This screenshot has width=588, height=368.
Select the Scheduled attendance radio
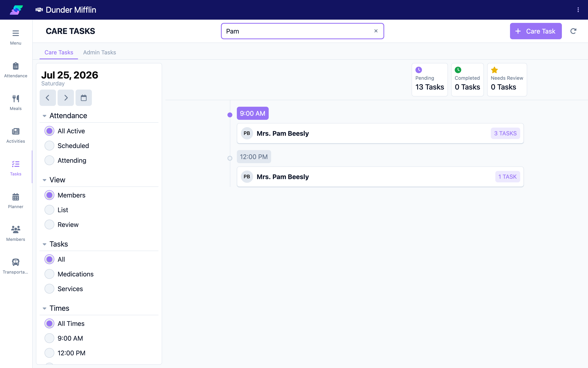coord(49,146)
